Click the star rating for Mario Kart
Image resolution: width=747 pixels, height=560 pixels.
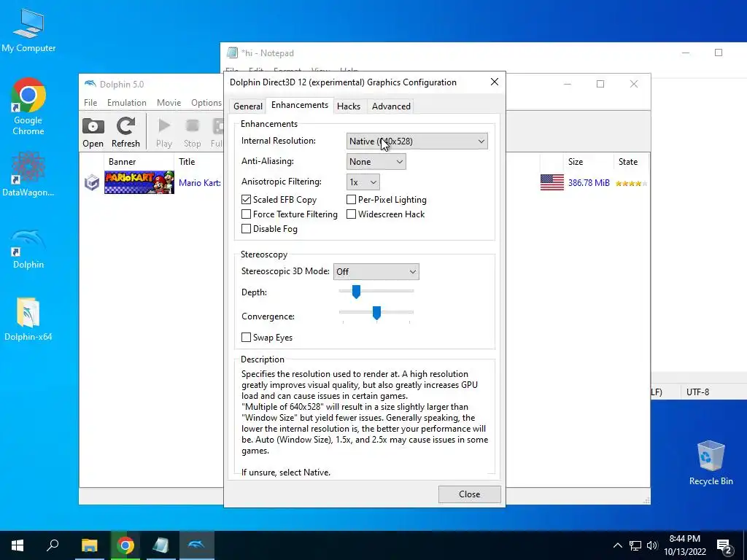pos(631,183)
